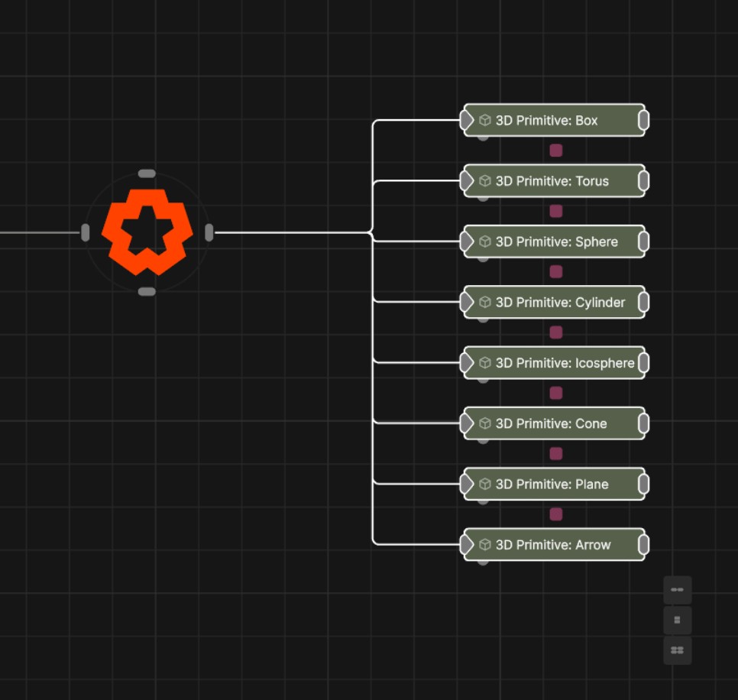The image size is (738, 700).
Task: Click the input port arrow on Torus node
Action: [466, 181]
